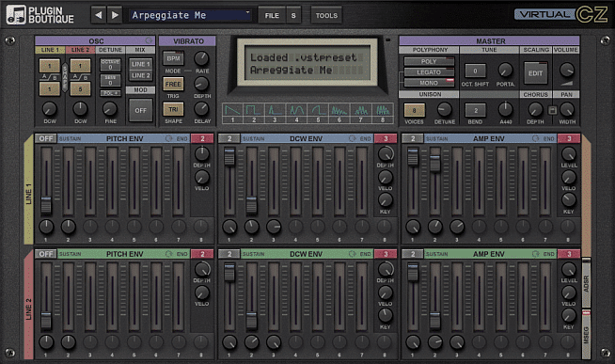Toggle vibrato FREE trigger button
615x364 pixels.
[173, 84]
